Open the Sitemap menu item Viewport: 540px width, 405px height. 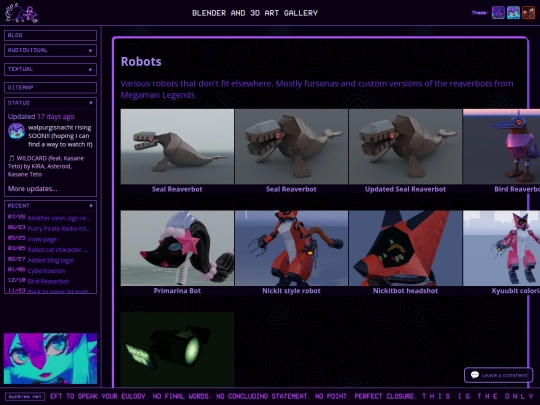[50, 87]
